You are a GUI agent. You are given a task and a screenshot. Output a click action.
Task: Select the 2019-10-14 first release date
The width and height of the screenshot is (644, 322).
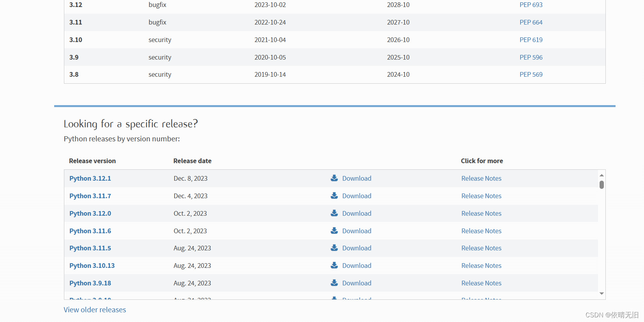[270, 74]
